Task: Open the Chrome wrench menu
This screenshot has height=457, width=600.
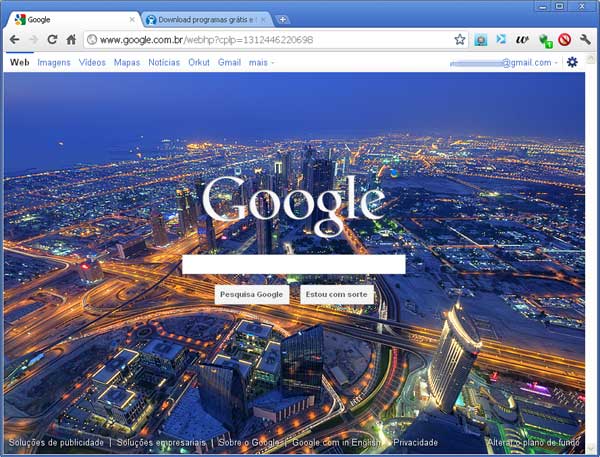Action: [586, 40]
